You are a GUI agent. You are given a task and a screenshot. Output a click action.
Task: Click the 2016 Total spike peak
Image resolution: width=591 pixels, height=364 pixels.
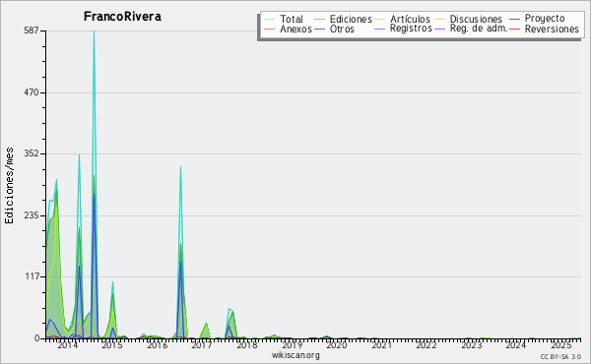[180, 167]
